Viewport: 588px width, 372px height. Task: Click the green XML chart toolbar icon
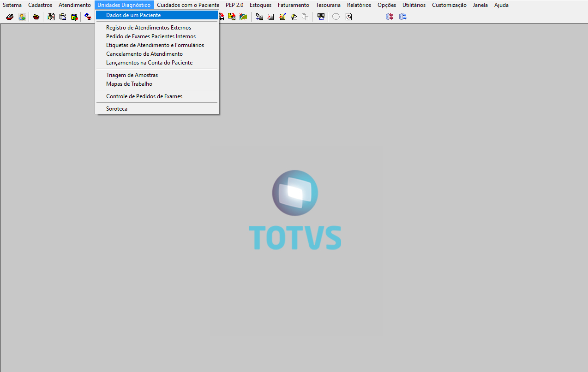point(243,17)
